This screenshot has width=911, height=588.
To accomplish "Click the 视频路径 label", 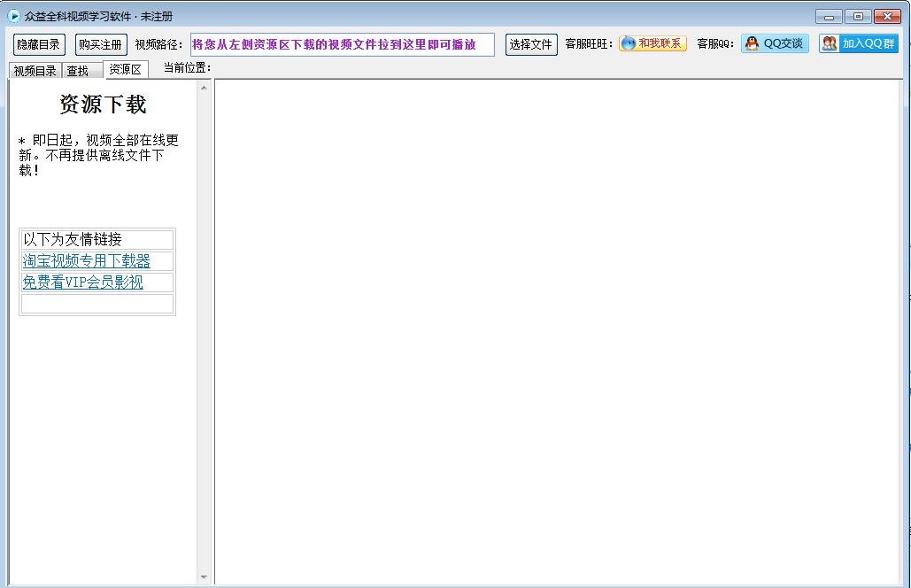I will click(158, 45).
